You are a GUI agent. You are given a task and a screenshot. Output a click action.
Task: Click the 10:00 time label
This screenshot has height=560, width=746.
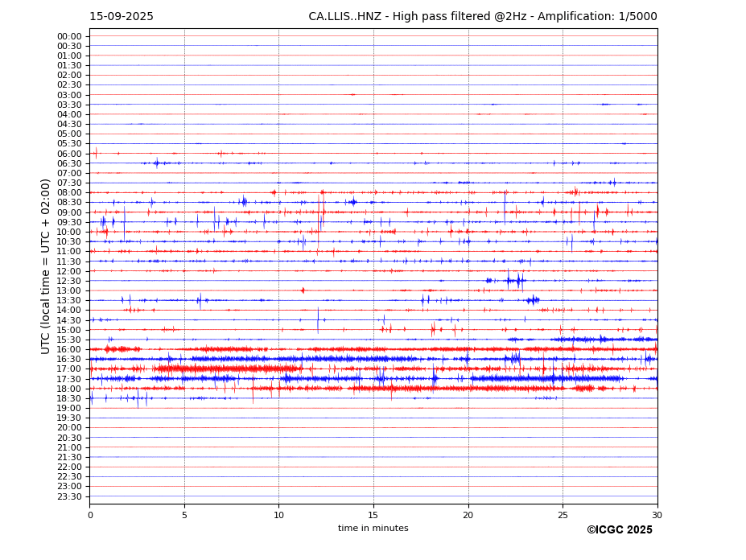coord(69,232)
